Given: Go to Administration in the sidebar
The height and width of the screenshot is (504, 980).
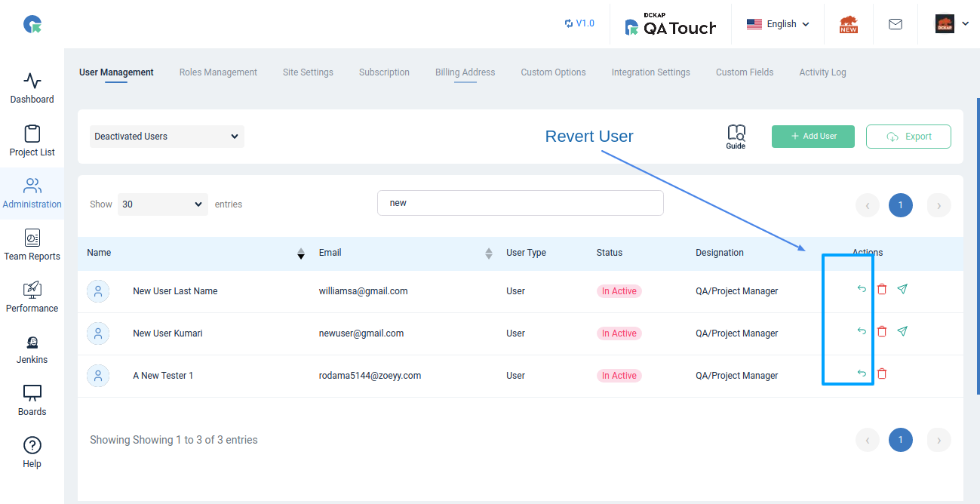Looking at the screenshot, I should point(32,193).
